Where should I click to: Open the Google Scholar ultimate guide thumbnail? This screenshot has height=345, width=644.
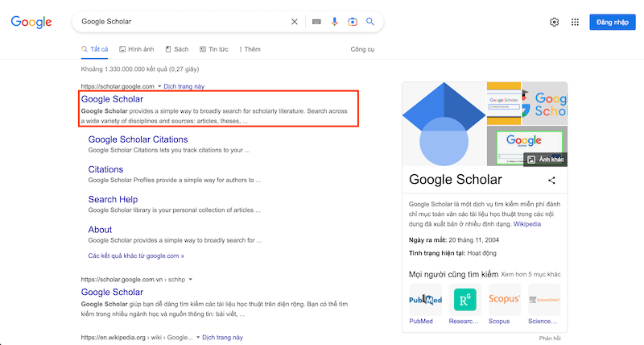pyautogui.click(x=504, y=104)
